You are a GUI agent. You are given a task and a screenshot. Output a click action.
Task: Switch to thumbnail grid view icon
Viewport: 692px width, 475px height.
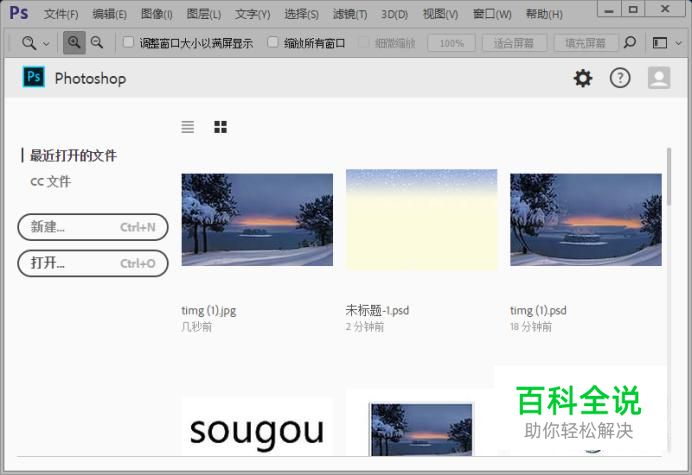[220, 127]
